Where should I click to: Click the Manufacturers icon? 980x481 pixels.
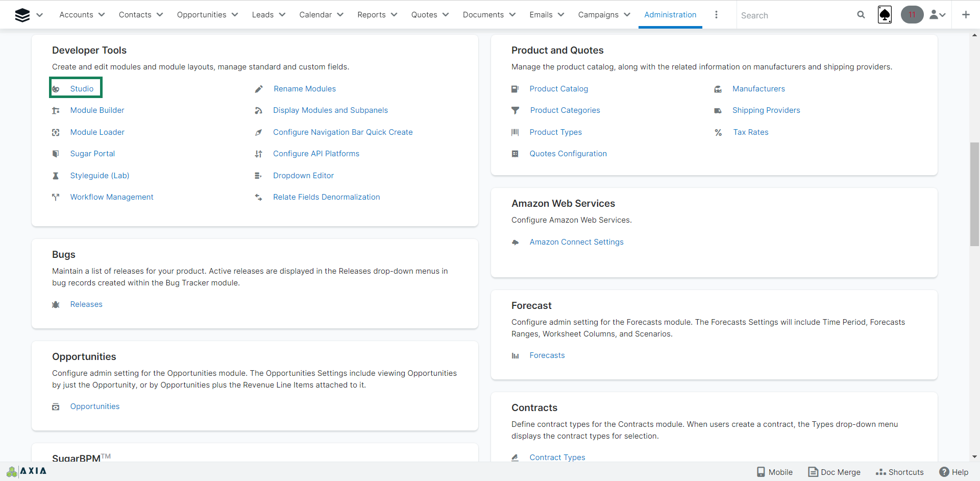pos(718,89)
